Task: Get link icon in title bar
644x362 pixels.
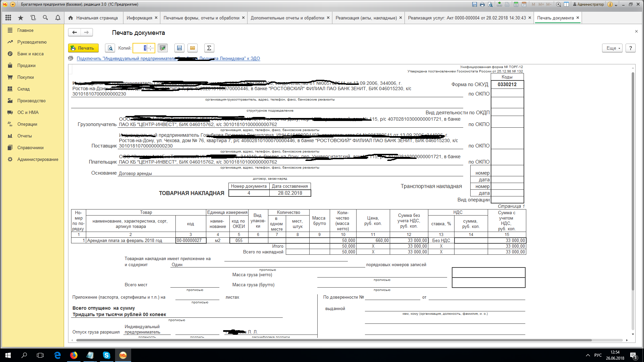Action: (499, 4)
